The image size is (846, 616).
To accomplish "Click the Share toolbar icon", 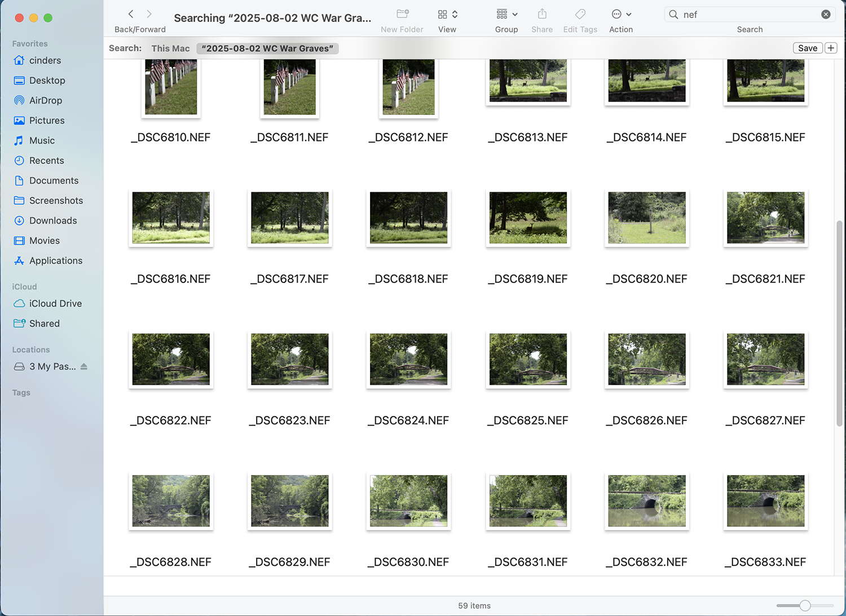I will pyautogui.click(x=541, y=14).
